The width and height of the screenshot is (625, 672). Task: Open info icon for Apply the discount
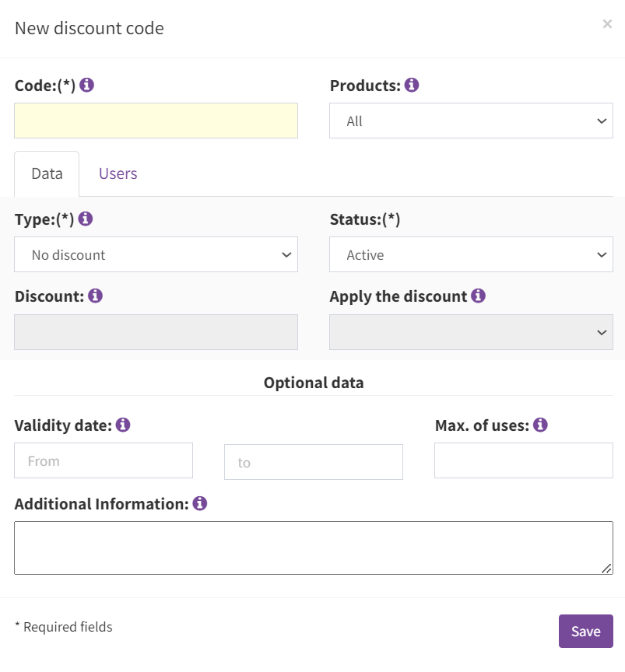[x=478, y=296]
